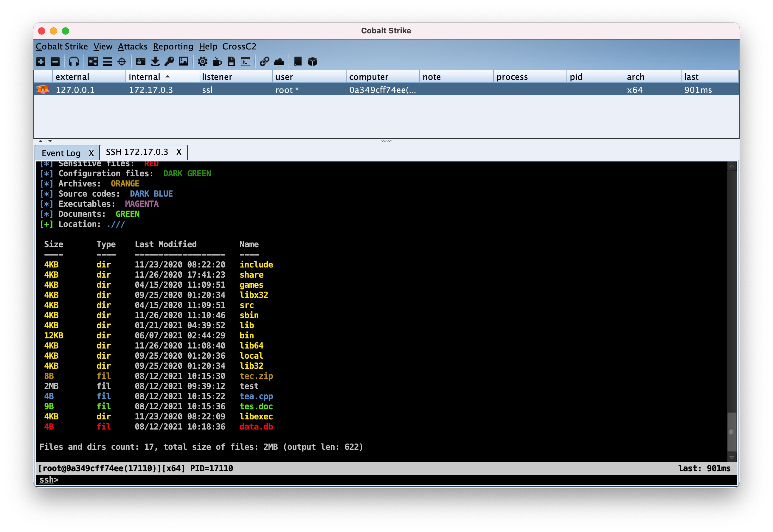Click the targets crosshair icon
Screen dimensions: 773x532
pos(122,62)
